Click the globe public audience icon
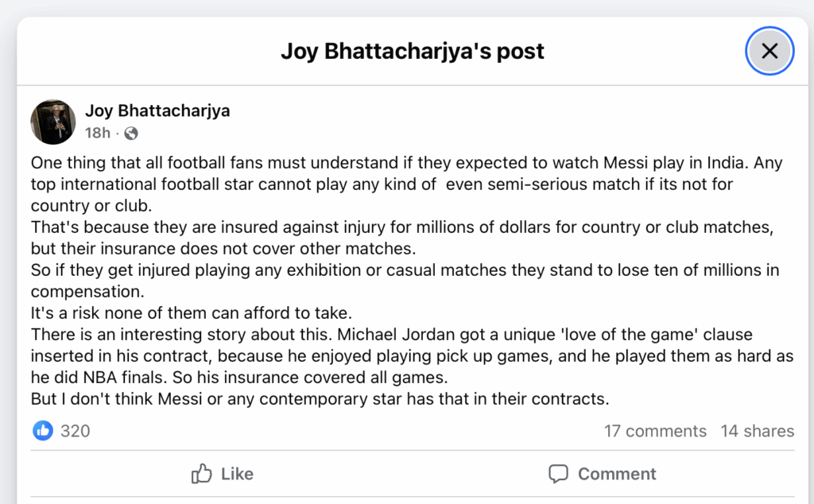Screen dimensions: 814x504 [x=131, y=134]
